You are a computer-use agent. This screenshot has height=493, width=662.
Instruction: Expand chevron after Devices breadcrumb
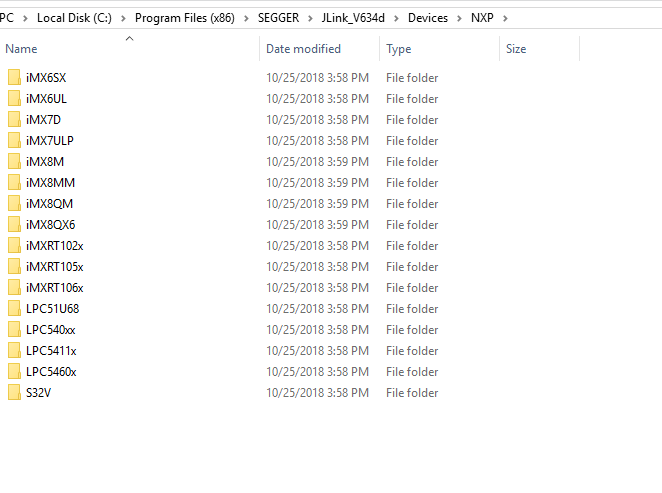(459, 19)
